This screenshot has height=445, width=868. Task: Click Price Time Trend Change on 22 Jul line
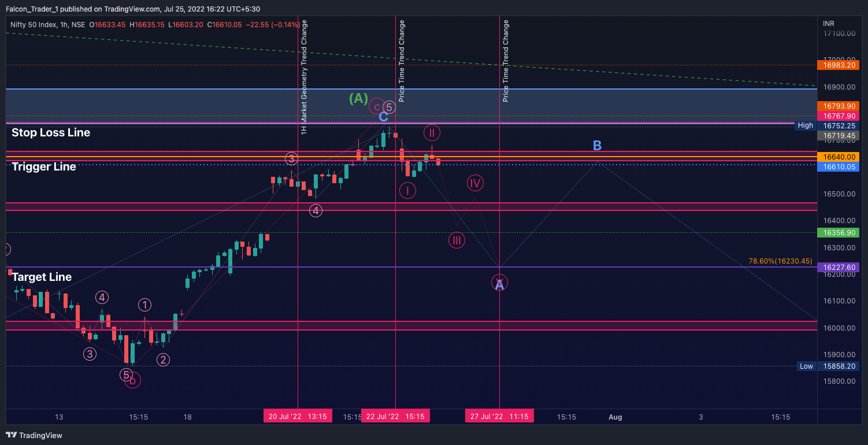[402, 61]
